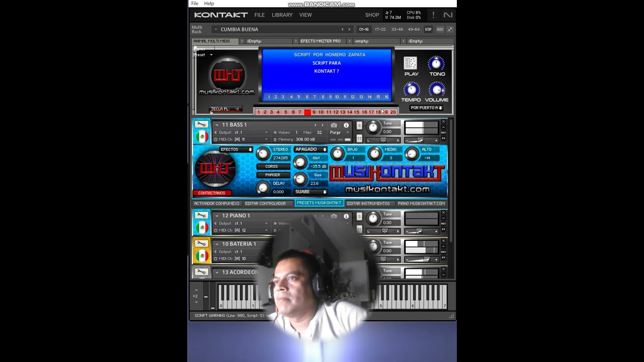Image resolution: width=644 pixels, height=362 pixels.
Task: Open the PRESETS MUSIKONTAKT tab
Action: tap(319, 203)
